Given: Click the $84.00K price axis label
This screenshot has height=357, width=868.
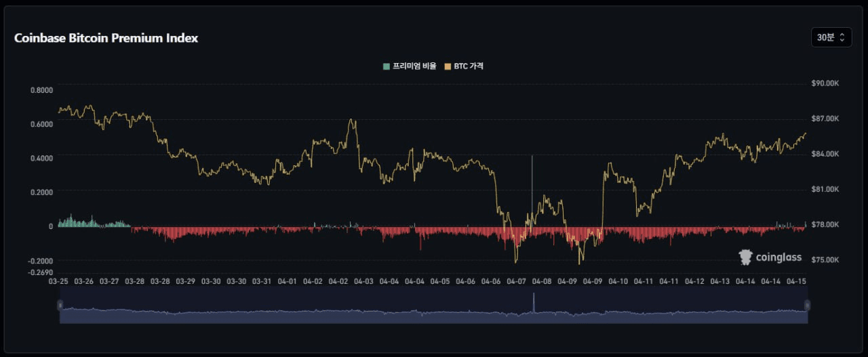Looking at the screenshot, I should (826, 154).
